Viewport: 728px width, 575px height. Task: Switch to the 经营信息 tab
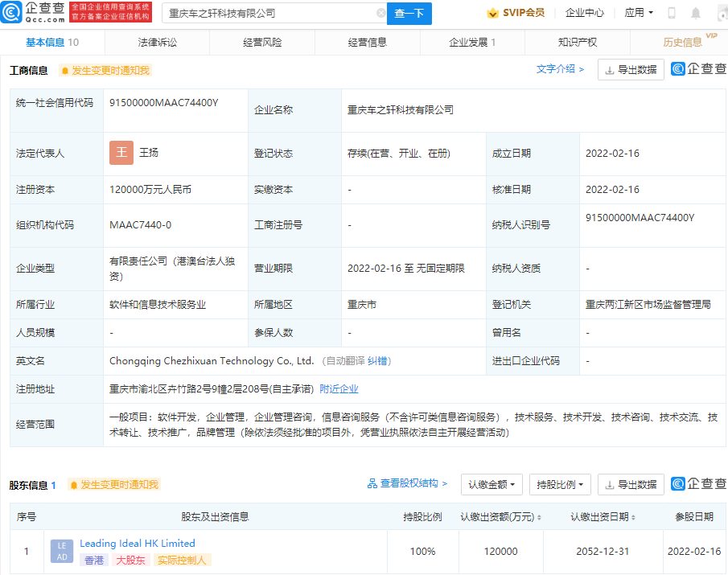click(x=368, y=43)
